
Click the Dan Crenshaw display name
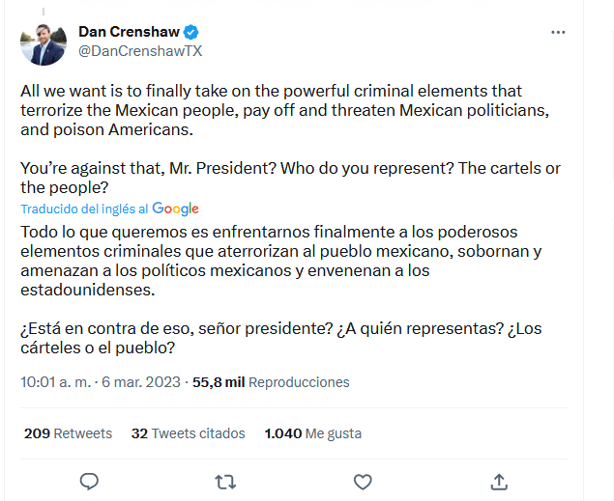(x=128, y=32)
